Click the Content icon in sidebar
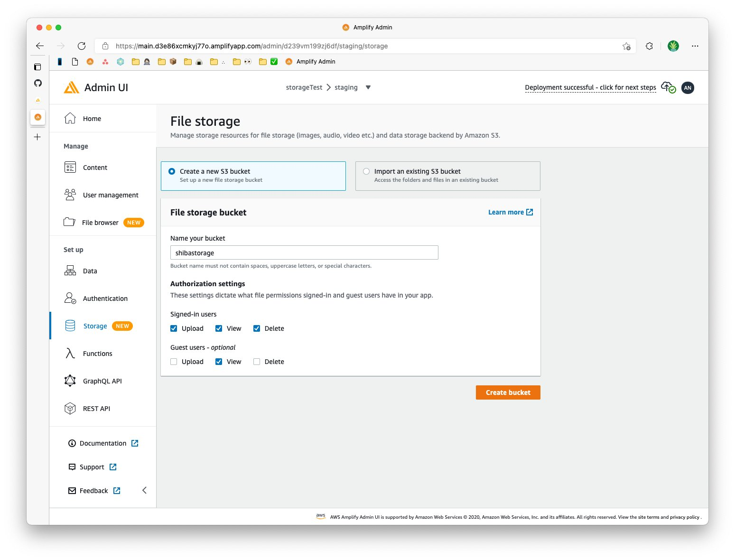Image resolution: width=735 pixels, height=560 pixels. pos(70,168)
